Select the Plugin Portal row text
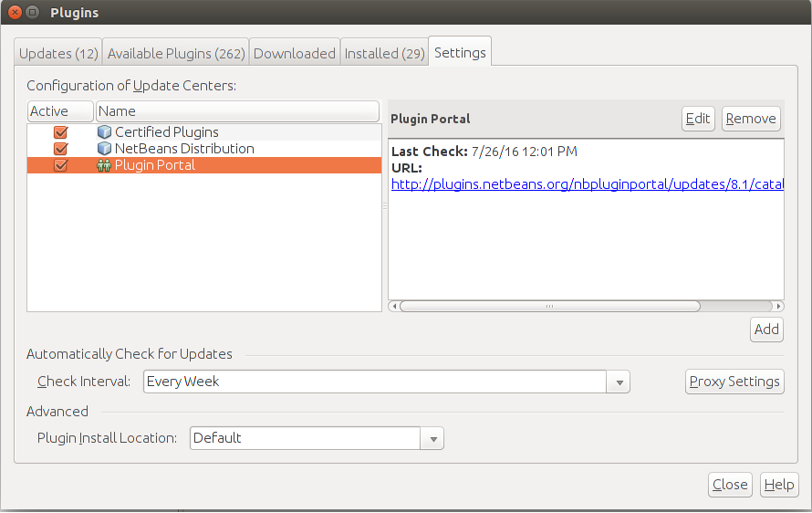This screenshot has width=812, height=513. tap(155, 165)
